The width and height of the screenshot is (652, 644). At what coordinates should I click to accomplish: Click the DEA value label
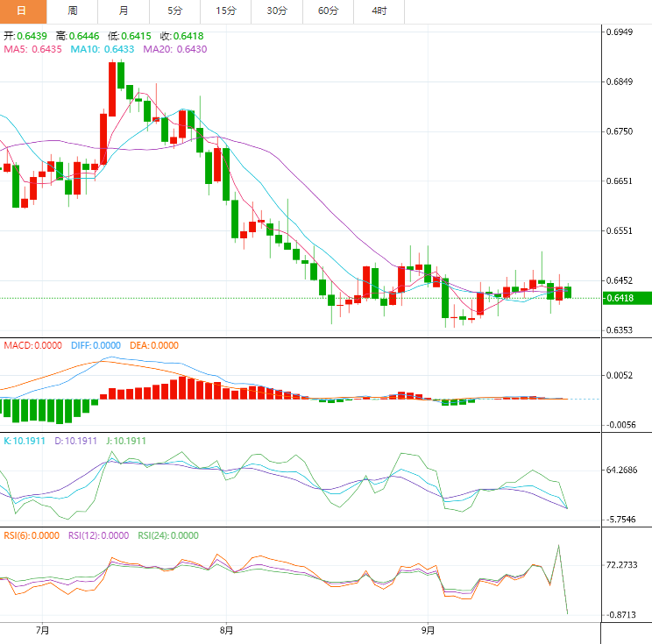point(153,345)
